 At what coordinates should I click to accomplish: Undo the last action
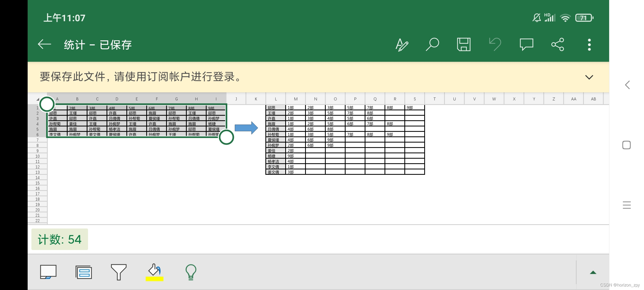click(x=495, y=44)
